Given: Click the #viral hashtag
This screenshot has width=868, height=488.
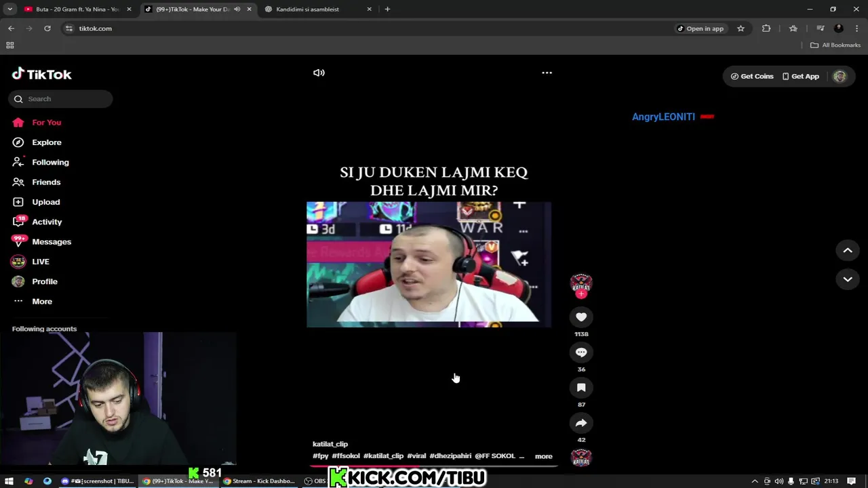Looking at the screenshot, I should coord(416,456).
